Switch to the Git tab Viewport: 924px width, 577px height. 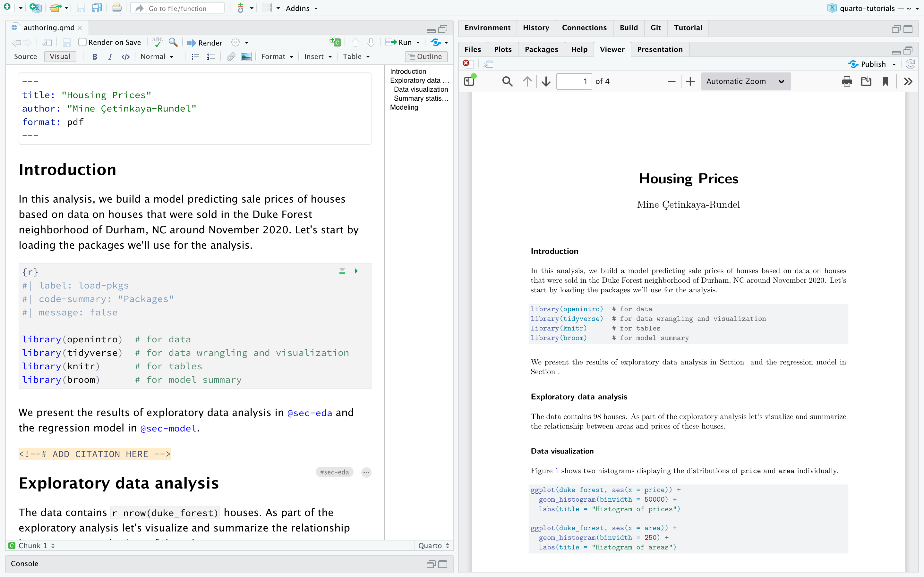[655, 28]
